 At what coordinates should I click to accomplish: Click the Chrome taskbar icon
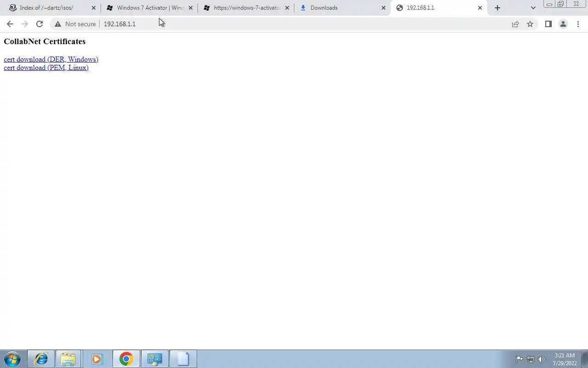[126, 359]
